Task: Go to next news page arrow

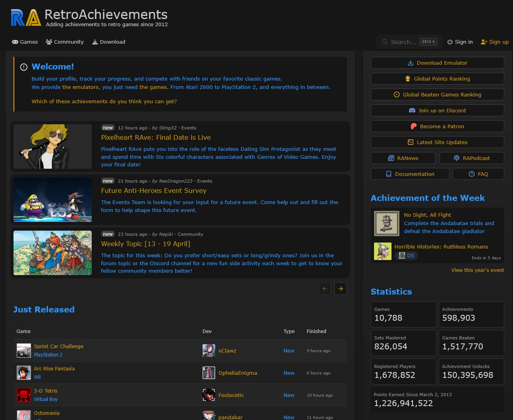Action: (340, 289)
